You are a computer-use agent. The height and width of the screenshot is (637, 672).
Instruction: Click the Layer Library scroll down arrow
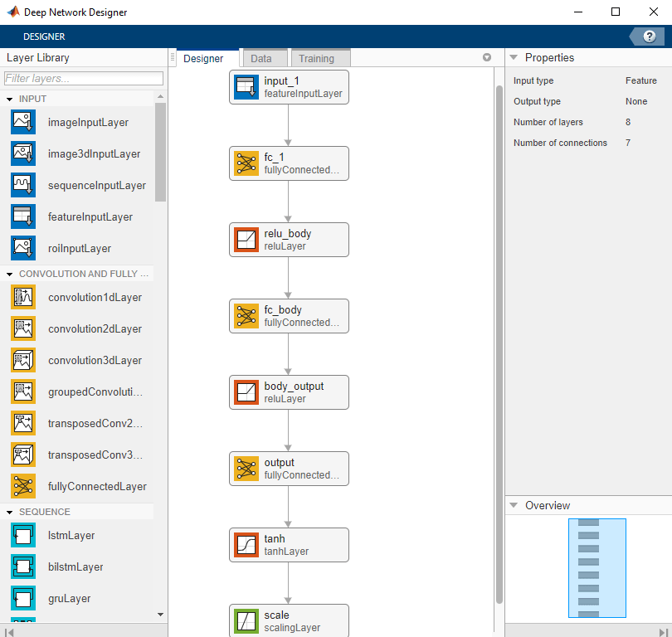click(x=160, y=615)
